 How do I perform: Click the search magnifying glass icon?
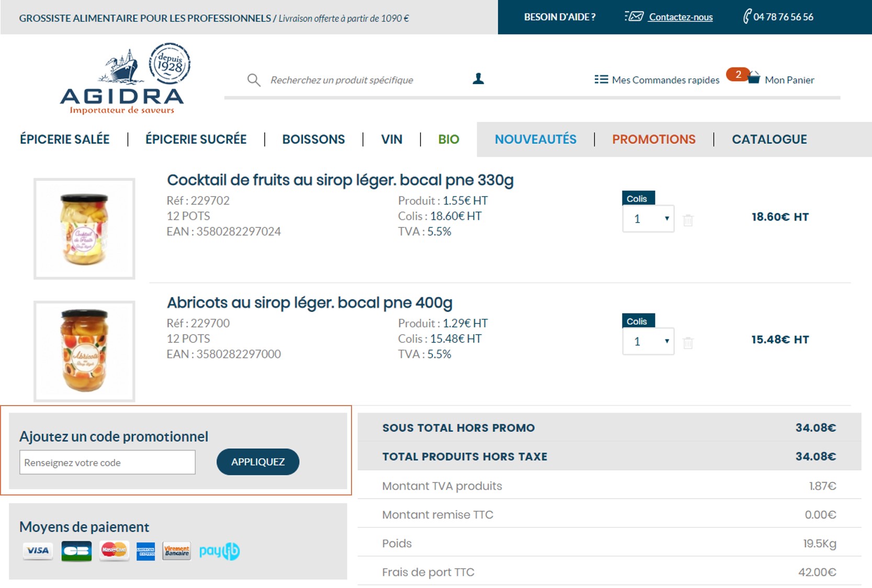coord(254,80)
